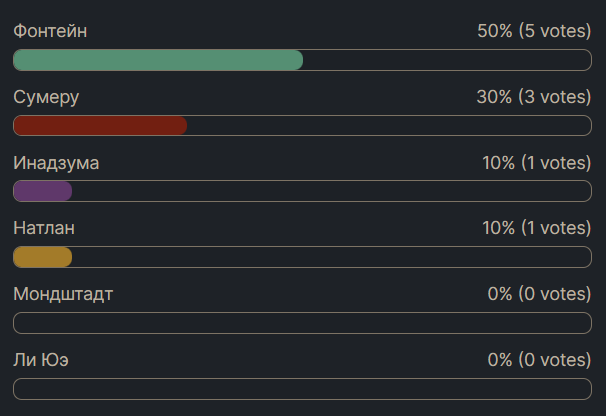Click the green filled Фонтейн progress bar
Image resolution: width=606 pixels, height=416 pixels.
pos(157,60)
